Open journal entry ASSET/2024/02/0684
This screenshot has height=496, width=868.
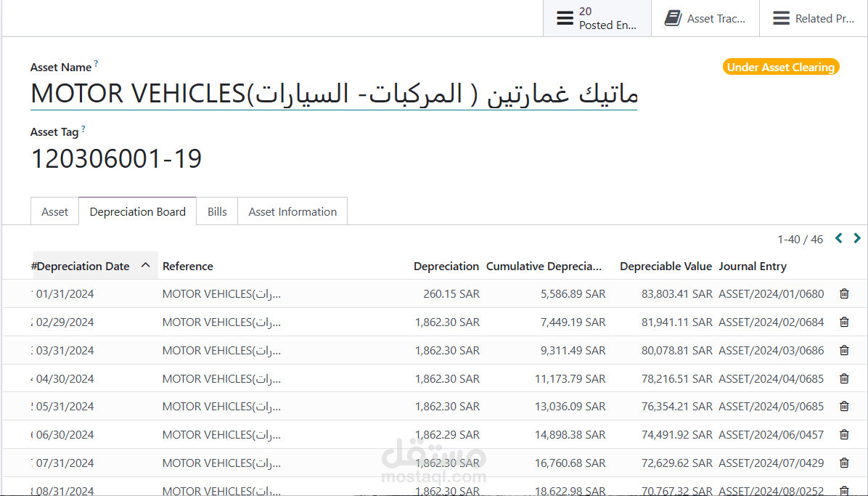point(771,322)
